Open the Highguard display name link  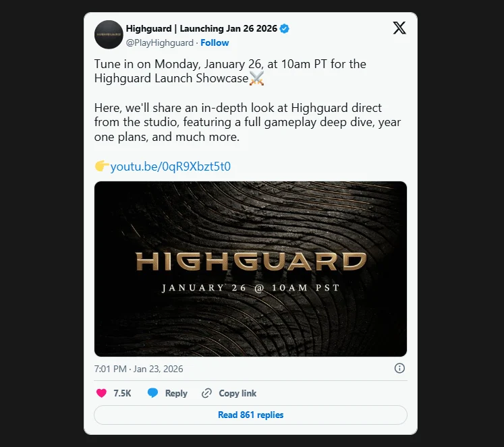pyautogui.click(x=202, y=28)
